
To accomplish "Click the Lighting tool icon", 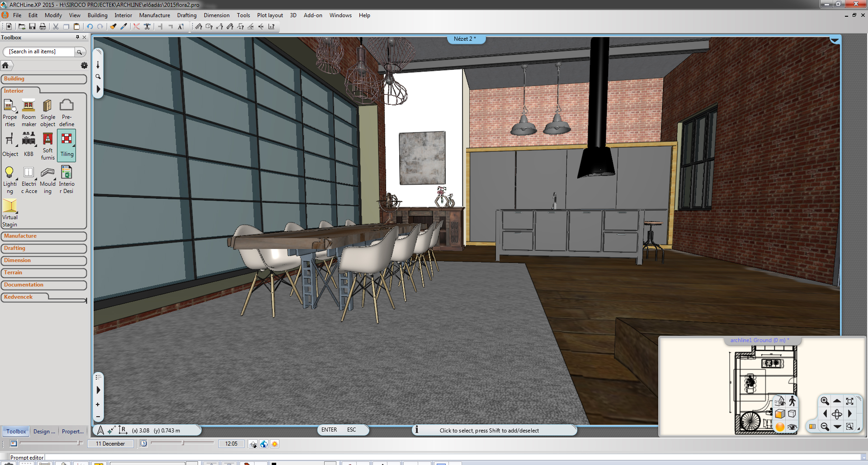I will coord(9,179).
